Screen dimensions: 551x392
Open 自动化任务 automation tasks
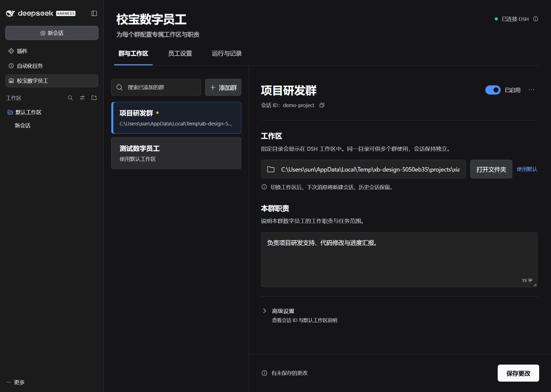(x=52, y=66)
